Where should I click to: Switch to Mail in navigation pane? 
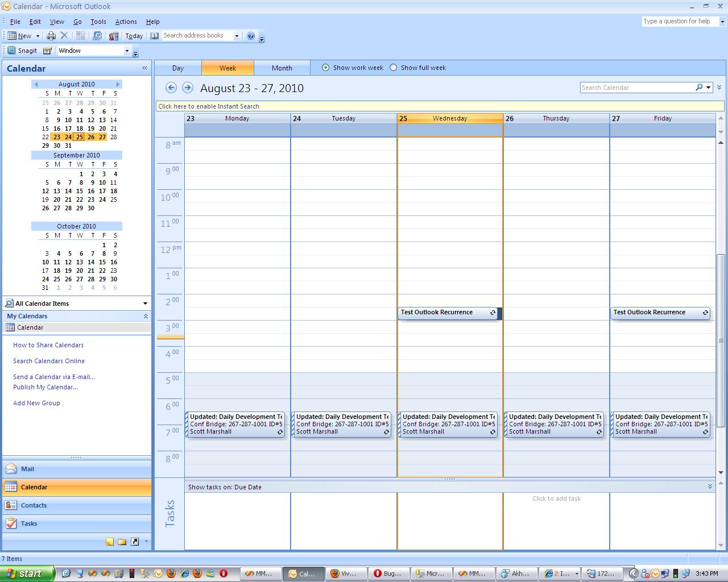[x=77, y=469]
